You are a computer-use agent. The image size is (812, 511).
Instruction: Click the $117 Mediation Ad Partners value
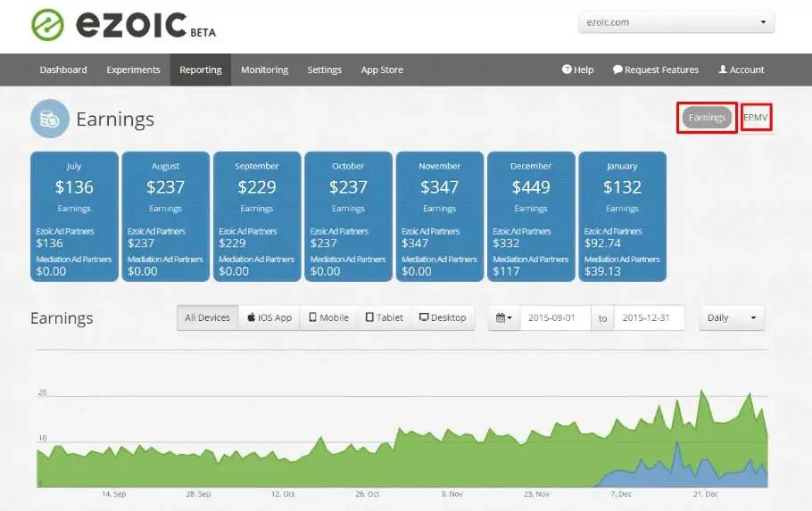(506, 271)
